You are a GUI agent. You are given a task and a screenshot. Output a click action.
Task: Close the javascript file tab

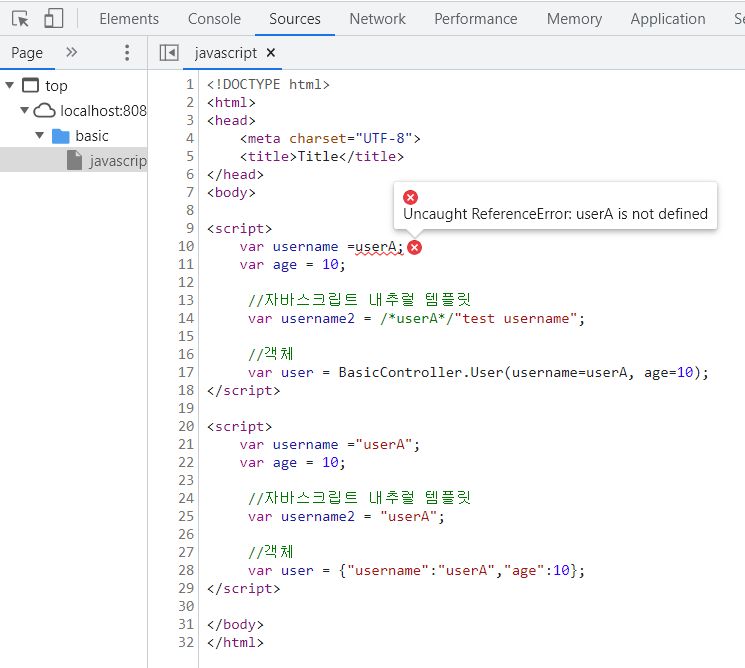coord(271,53)
